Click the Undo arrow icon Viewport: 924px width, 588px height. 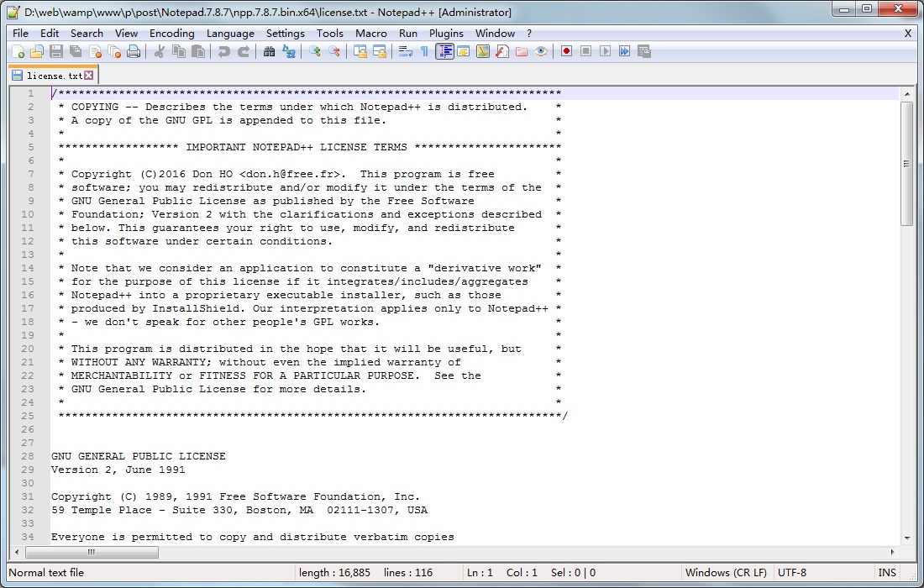[223, 52]
